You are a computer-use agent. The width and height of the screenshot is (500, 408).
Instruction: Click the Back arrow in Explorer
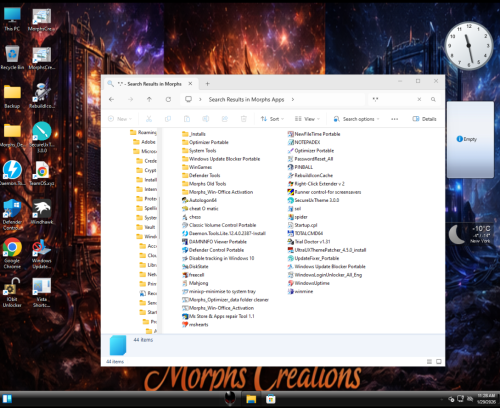point(112,99)
